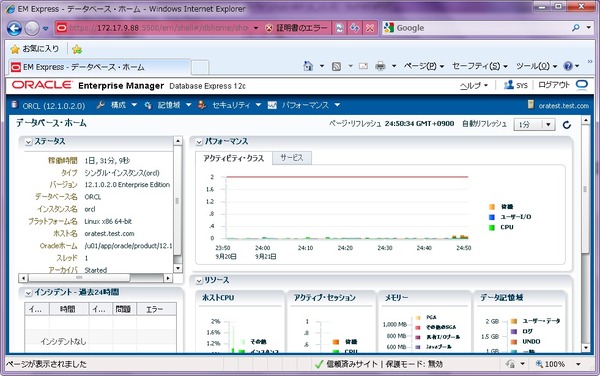Open a new blank browser tab

click(200, 67)
